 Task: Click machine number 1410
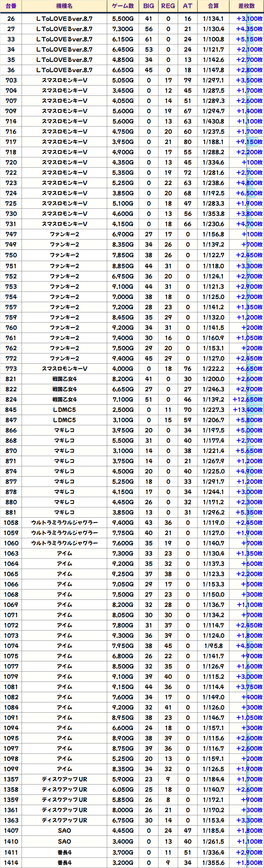click(x=11, y=842)
